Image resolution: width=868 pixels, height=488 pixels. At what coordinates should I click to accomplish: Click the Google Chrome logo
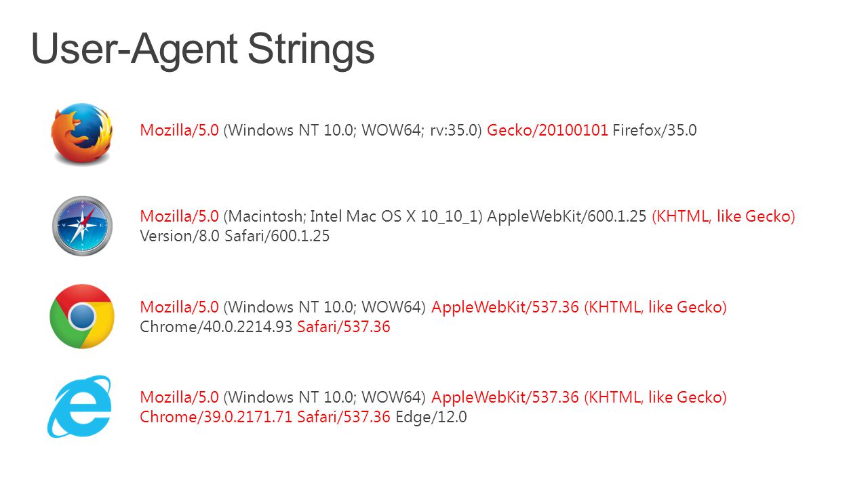pos(82,317)
